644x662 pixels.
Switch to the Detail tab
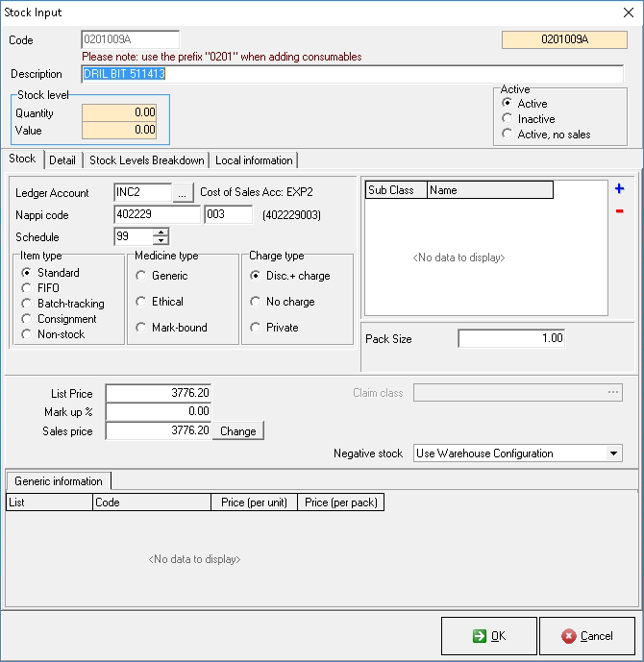tap(62, 160)
